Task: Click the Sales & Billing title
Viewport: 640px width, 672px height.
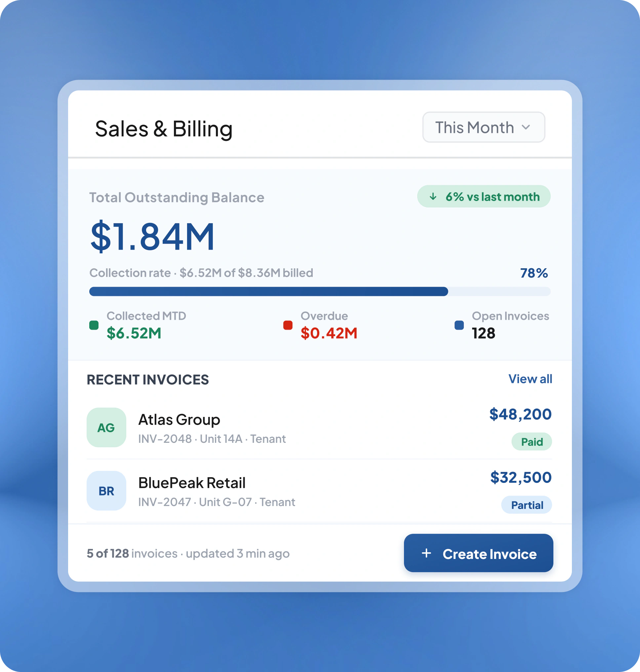Action: click(x=164, y=129)
